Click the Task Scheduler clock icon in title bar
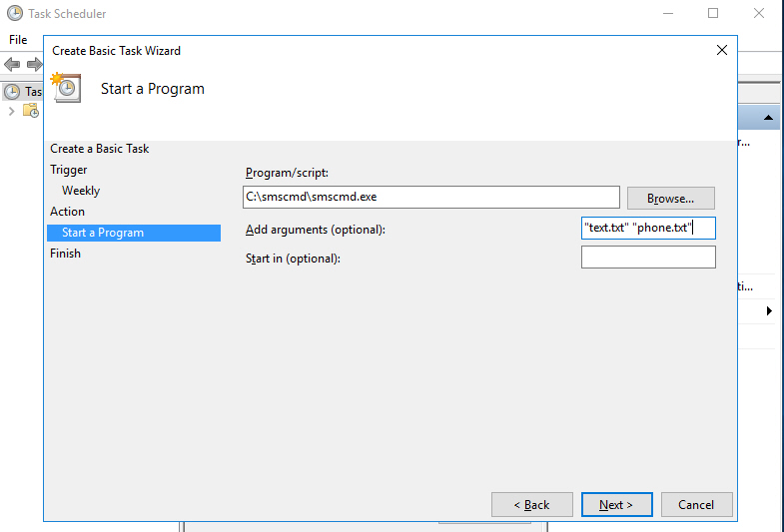The image size is (784, 532). 14,14
